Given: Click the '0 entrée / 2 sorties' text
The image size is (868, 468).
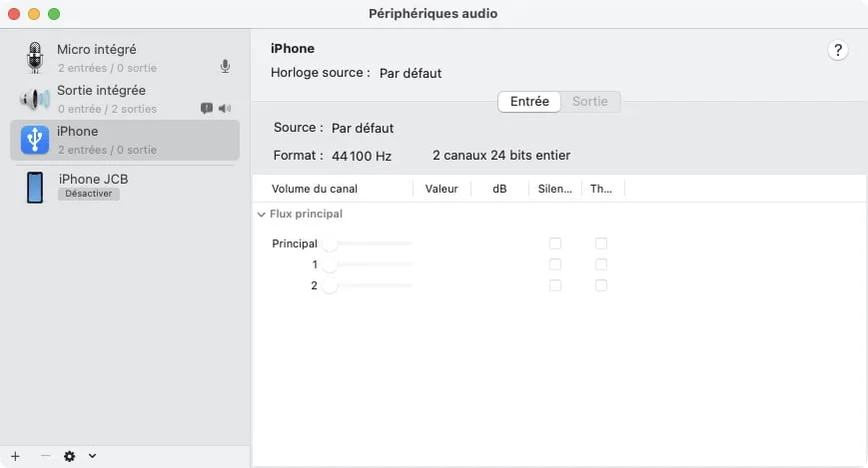Looking at the screenshot, I should tap(108, 109).
